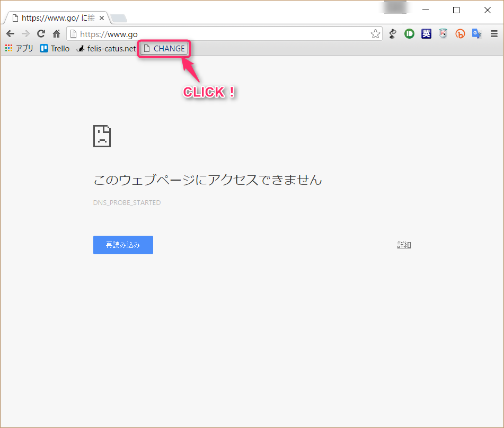This screenshot has height=428, width=504.
Task: Open the Pushbullet extension icon
Action: (409, 33)
